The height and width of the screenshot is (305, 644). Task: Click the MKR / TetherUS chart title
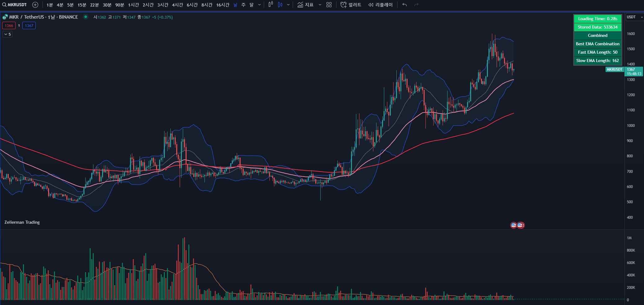[44, 17]
